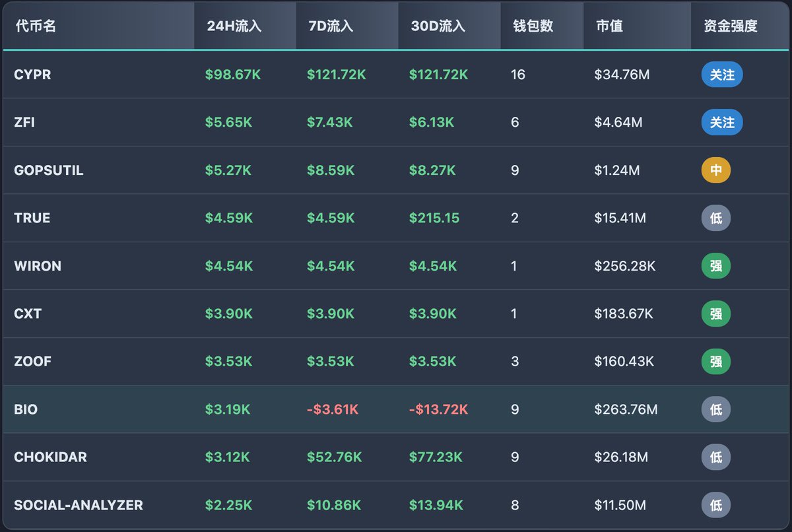Viewport: 792px width, 532px height.
Task: Click the yellow 中 badge for GOPSUTIL
Action: pyautogui.click(x=715, y=170)
